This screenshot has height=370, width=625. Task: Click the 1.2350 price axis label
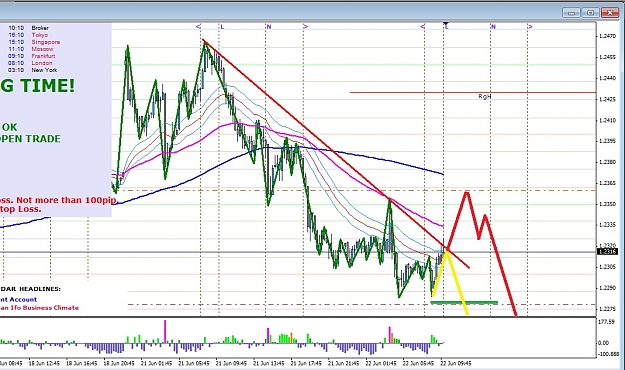click(607, 204)
